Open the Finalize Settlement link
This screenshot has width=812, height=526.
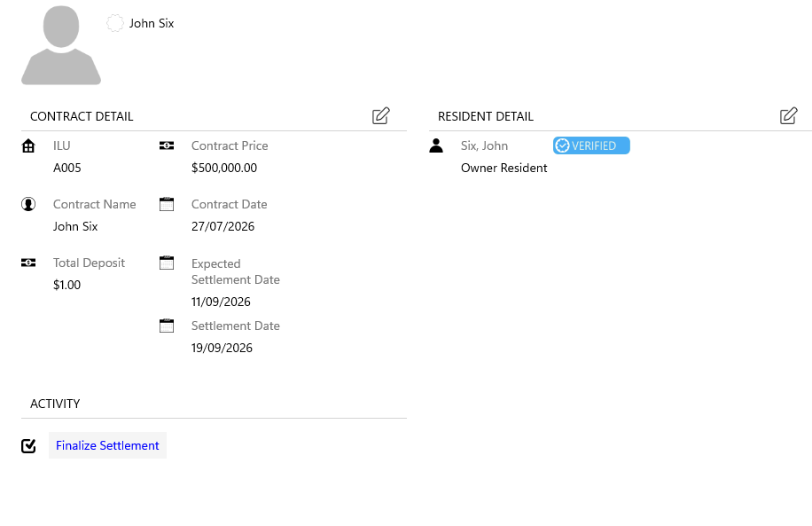(107, 445)
